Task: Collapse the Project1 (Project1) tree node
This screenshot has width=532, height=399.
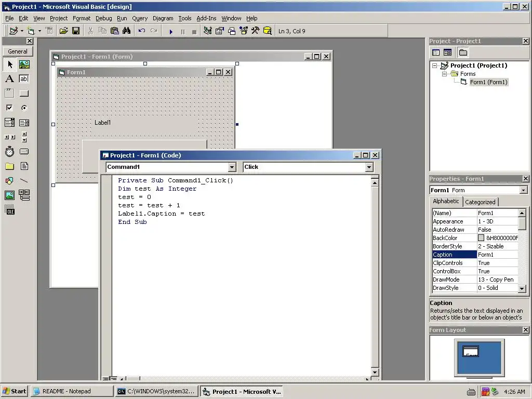Action: (435, 65)
